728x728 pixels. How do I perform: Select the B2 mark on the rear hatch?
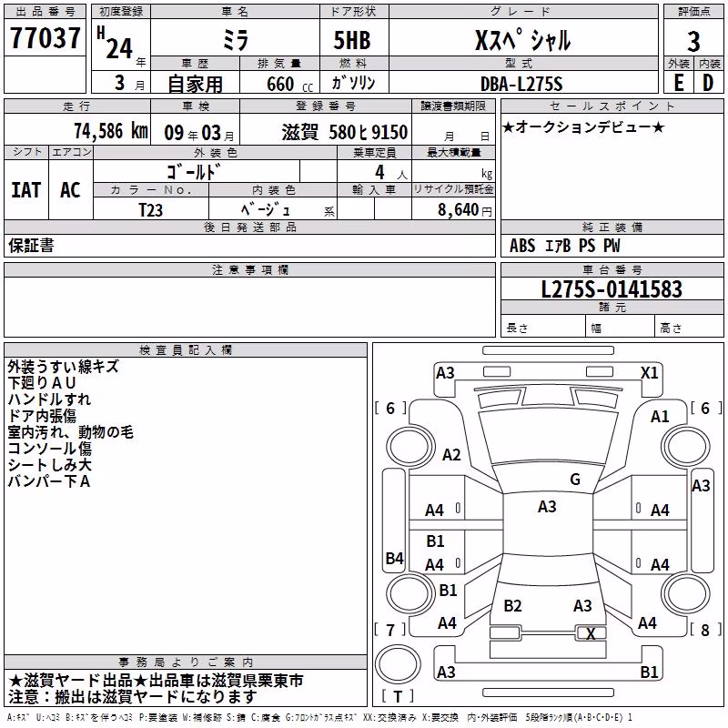tap(512, 605)
